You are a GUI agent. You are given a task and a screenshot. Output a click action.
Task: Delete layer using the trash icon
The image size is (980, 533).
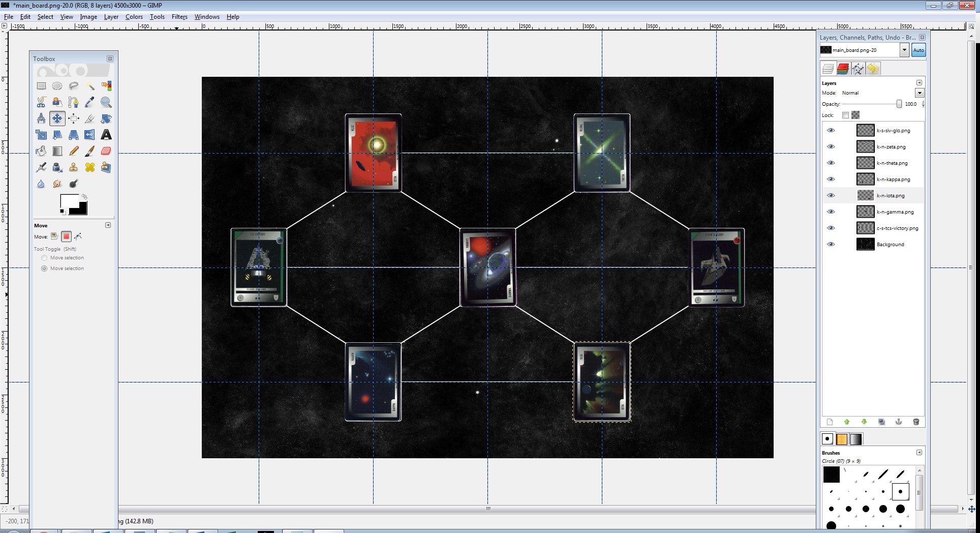[x=916, y=422]
